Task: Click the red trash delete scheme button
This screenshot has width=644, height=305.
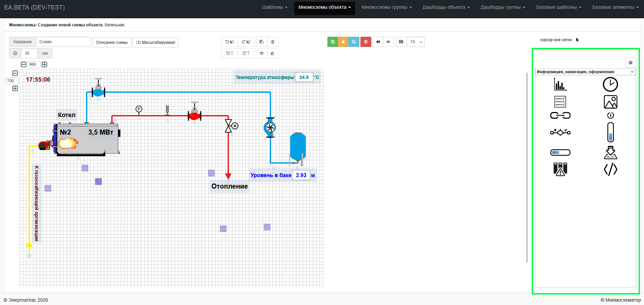Action: [365, 42]
